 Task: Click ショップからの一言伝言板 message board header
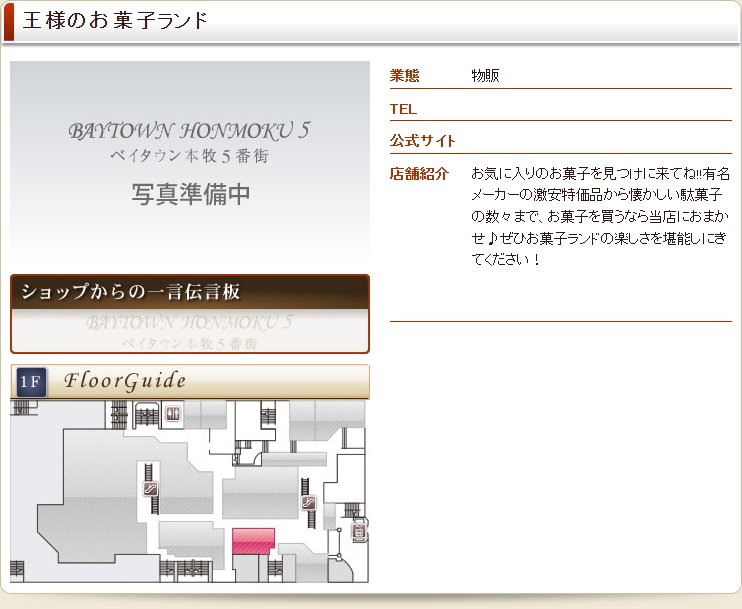[x=190, y=292]
